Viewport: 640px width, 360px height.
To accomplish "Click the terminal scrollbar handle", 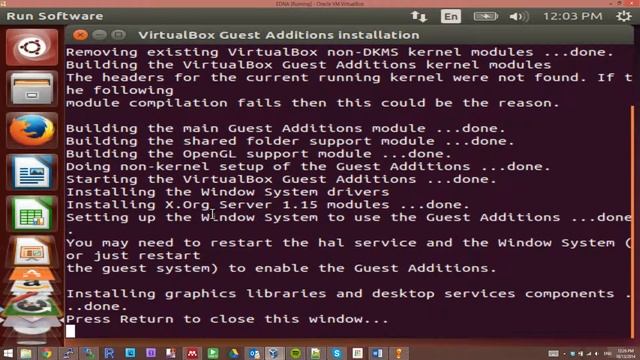I will pos(633,222).
